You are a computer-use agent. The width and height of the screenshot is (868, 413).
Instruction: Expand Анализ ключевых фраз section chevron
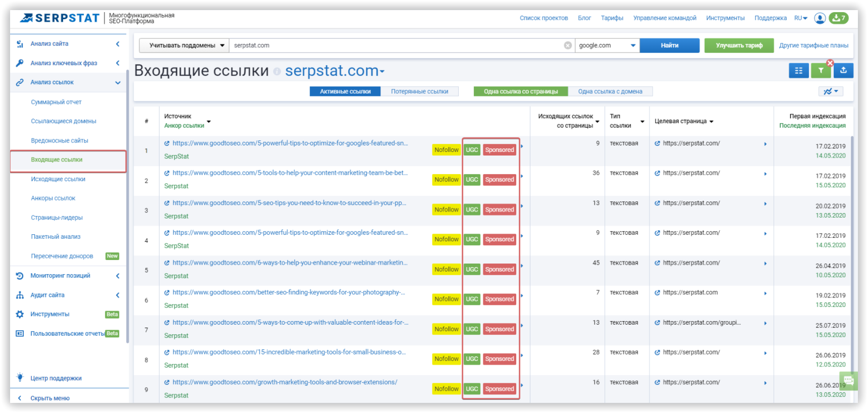[x=118, y=63]
